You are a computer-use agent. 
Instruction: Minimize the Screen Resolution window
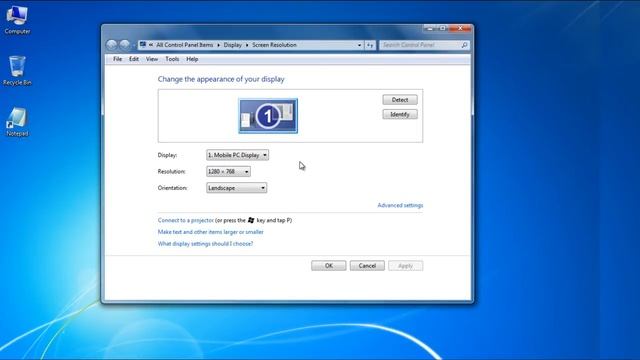430,28
